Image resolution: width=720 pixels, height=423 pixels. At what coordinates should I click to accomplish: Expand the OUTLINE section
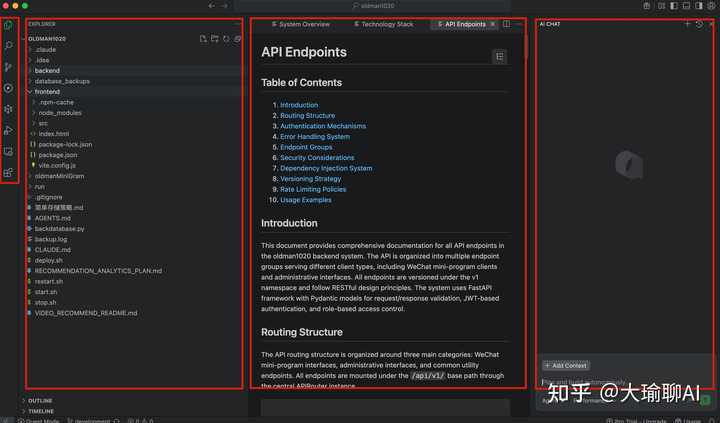pyautogui.click(x=41, y=401)
